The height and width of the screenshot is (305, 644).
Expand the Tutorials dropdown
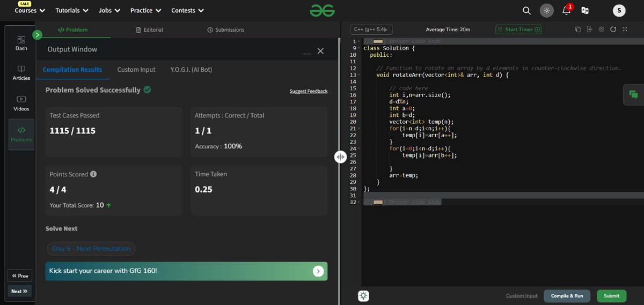pyautogui.click(x=71, y=10)
